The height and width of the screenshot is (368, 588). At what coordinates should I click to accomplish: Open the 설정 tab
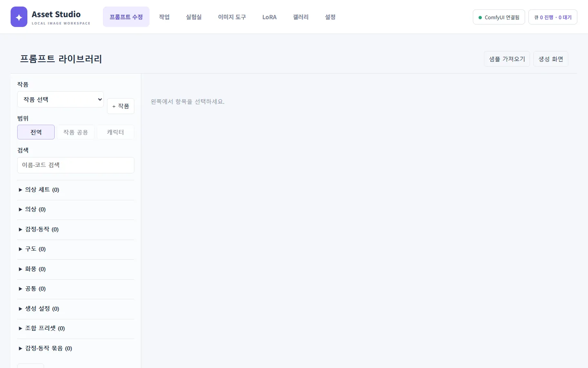tap(330, 17)
